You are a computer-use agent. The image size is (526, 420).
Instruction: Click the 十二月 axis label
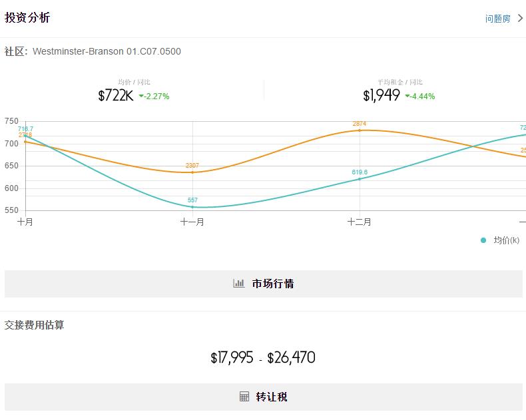tap(360, 222)
